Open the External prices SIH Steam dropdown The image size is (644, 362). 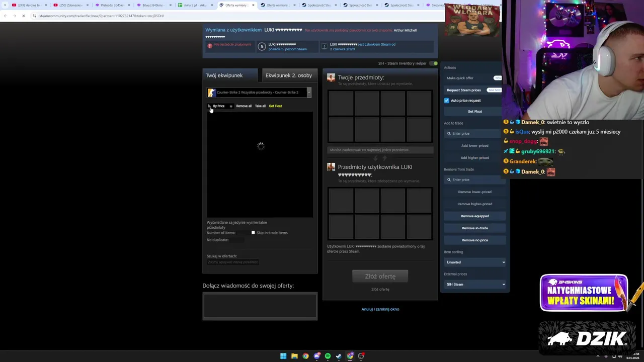(x=475, y=285)
